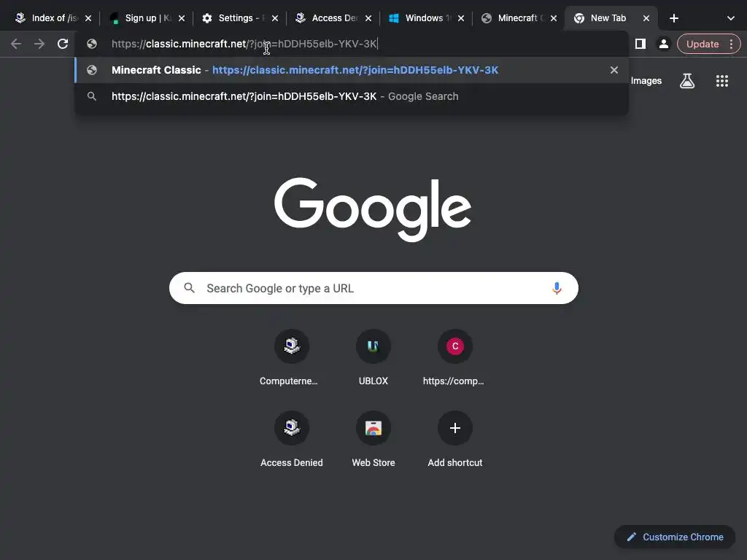Close the Minecraft tab
Viewport: 747px width, 560px height.
(553, 18)
